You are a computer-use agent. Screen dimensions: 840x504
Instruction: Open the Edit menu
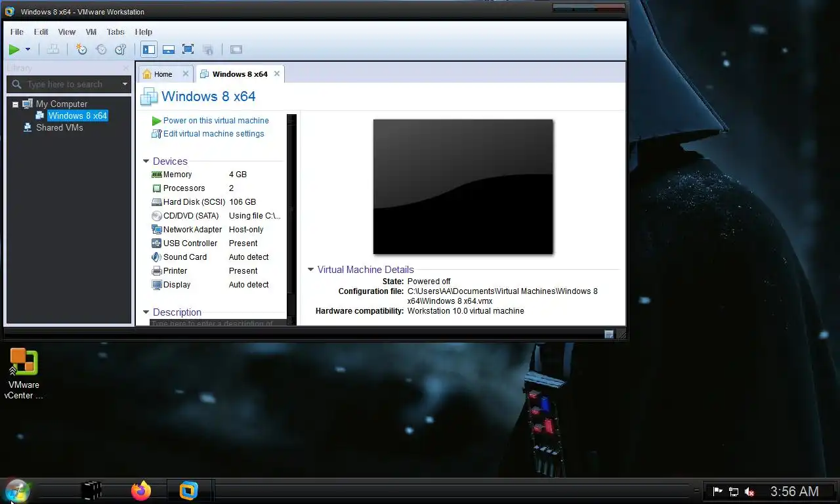[41, 31]
